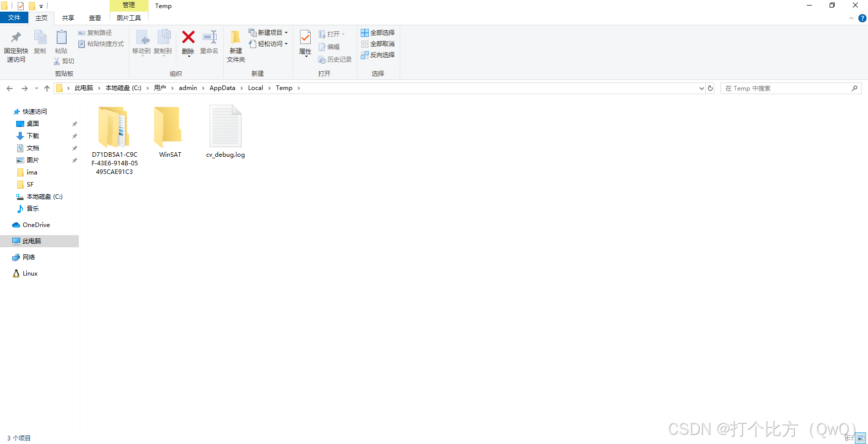Open 音乐 (Music) in the sidebar
The height and width of the screenshot is (444, 868).
pos(28,209)
